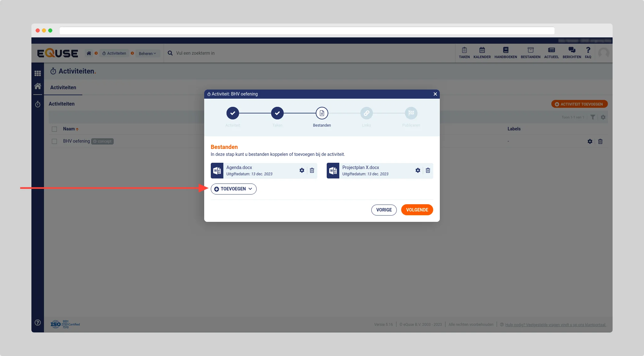Toggle the select-all checkbox beside Naam
The width and height of the screenshot is (644, 356).
point(54,129)
